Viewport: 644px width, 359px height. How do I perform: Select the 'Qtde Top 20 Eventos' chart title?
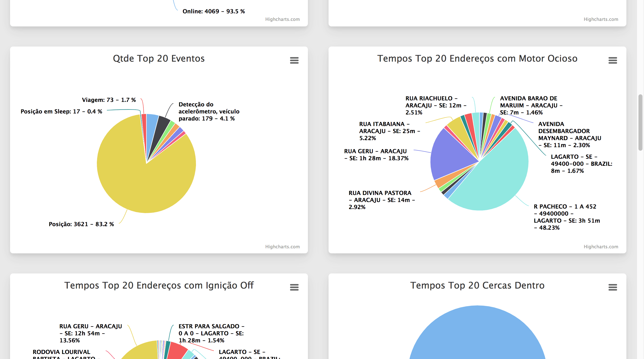159,59
